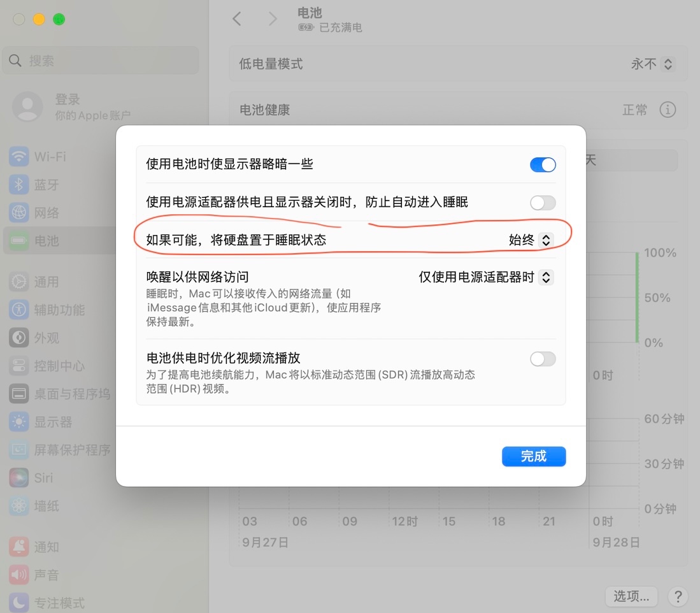Open the 蓝牙 Bluetooth icon
Image resolution: width=700 pixels, height=613 pixels.
[18, 185]
